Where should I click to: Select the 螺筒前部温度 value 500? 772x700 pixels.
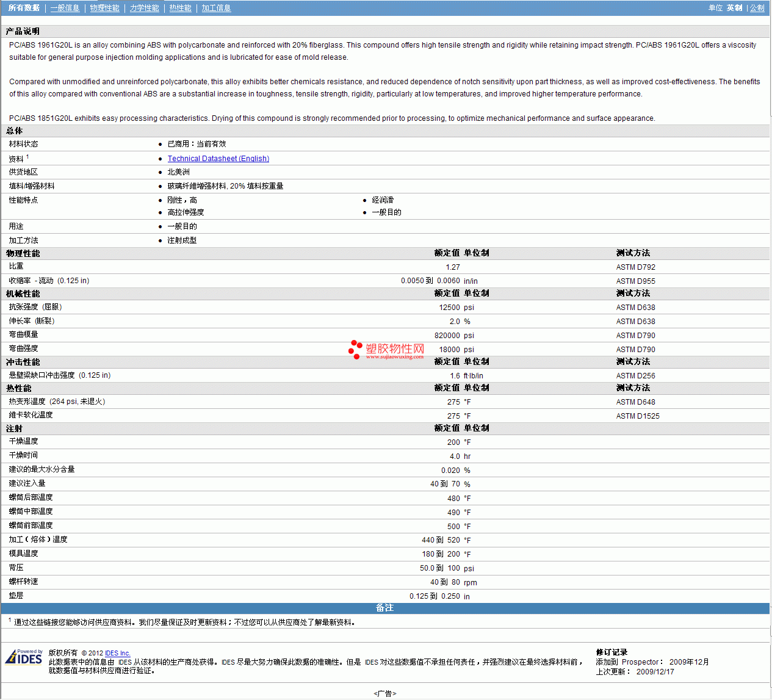tap(454, 527)
